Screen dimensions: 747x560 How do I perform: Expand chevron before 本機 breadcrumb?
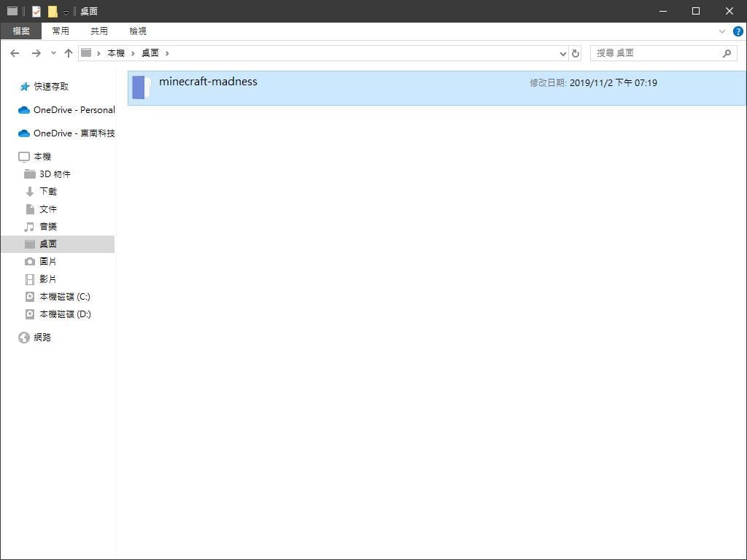pyautogui.click(x=98, y=53)
